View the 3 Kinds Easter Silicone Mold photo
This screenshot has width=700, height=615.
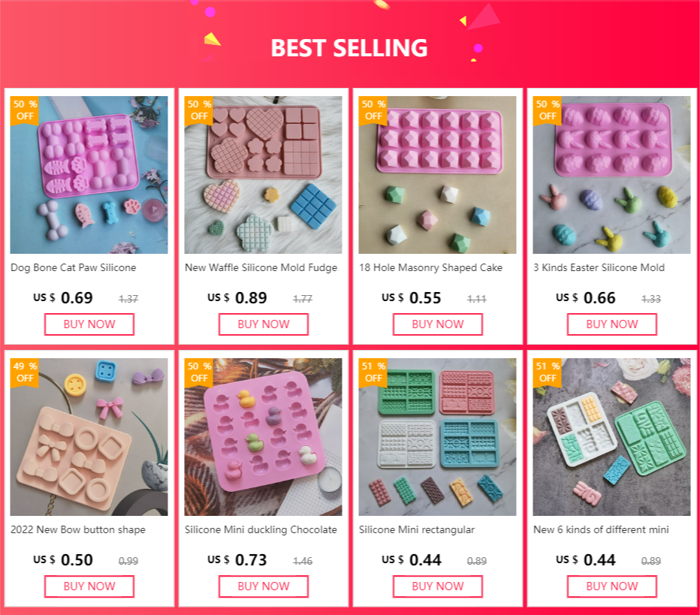coord(611,175)
